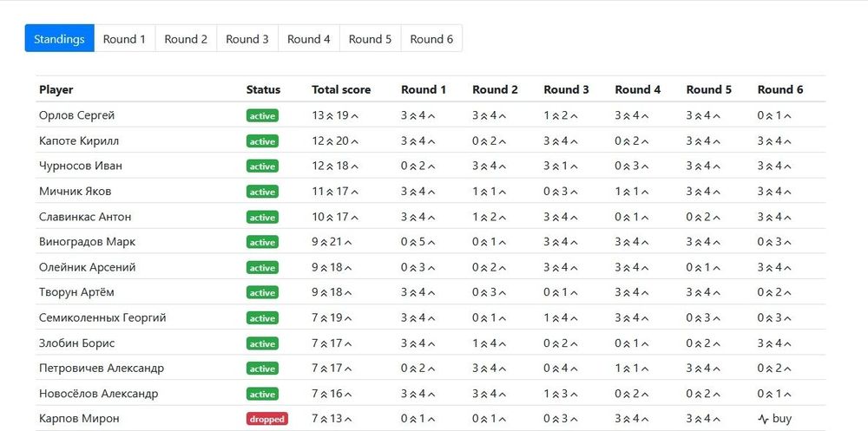
Task: Click the Player column header
Action: (x=56, y=89)
